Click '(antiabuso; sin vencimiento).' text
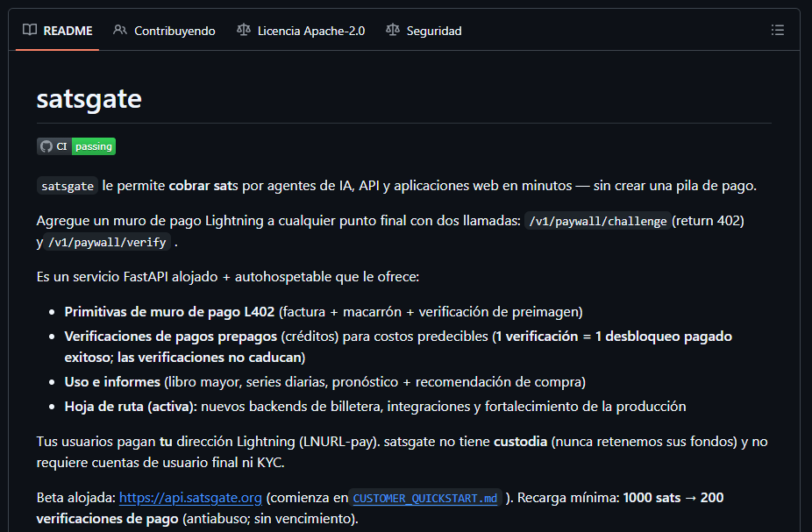The width and height of the screenshot is (812, 532). coord(270,519)
